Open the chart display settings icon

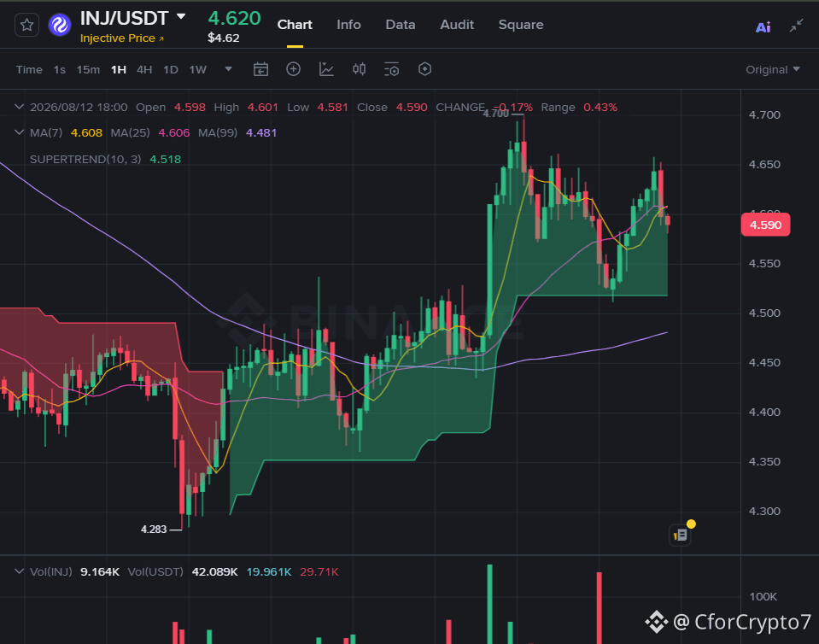pos(392,69)
